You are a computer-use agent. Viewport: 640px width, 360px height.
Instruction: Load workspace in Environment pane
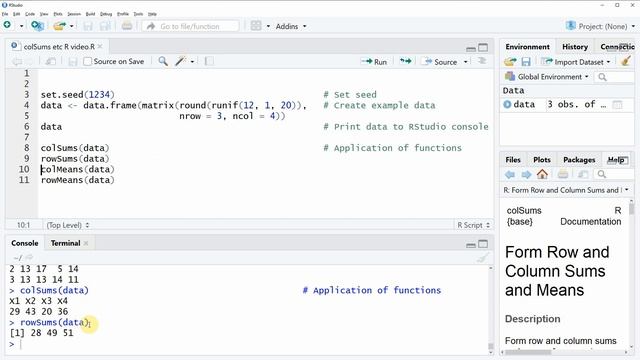coord(510,62)
